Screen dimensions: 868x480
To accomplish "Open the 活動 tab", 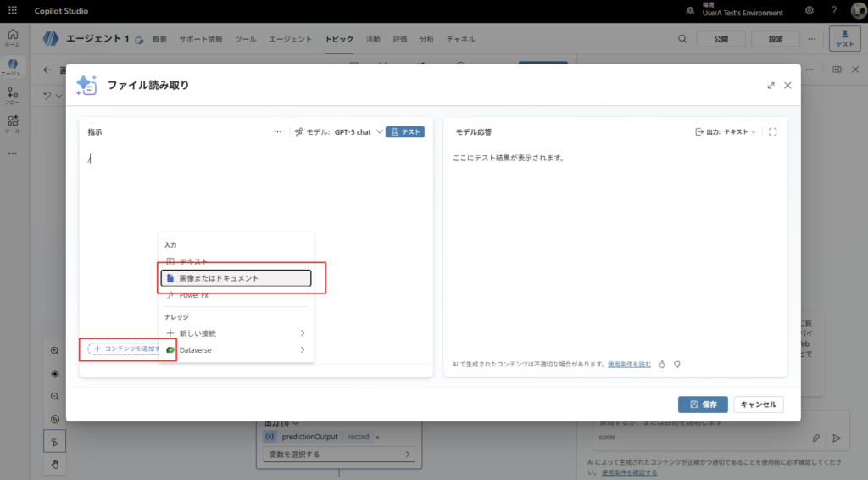I will (x=373, y=39).
